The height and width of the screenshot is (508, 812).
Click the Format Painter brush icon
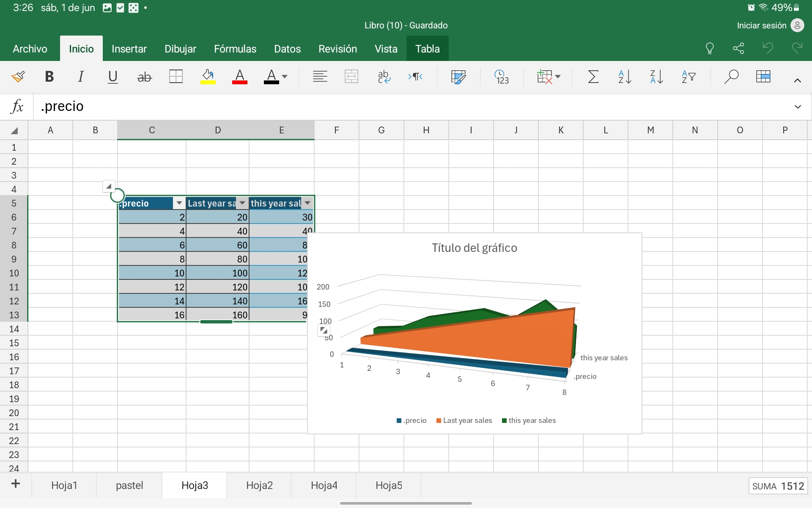point(18,77)
